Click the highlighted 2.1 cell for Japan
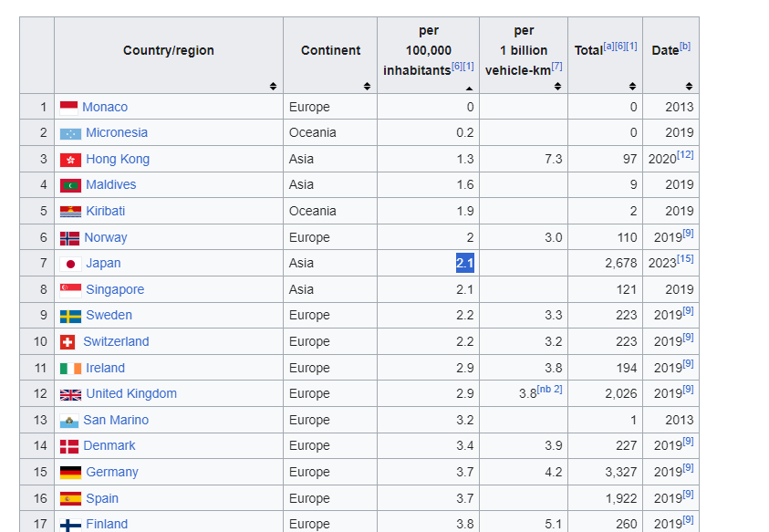Screen dimensions: 769x532 (x=465, y=263)
